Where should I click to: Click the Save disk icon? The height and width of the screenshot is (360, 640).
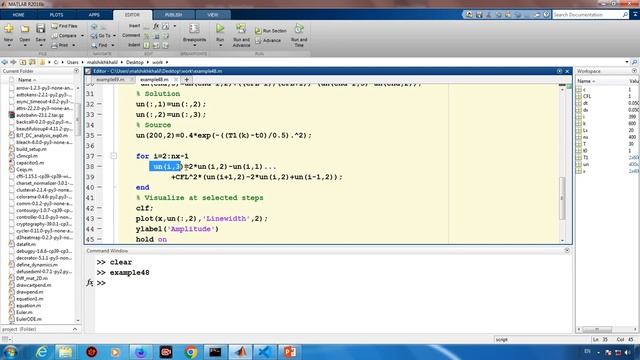(x=40, y=29)
